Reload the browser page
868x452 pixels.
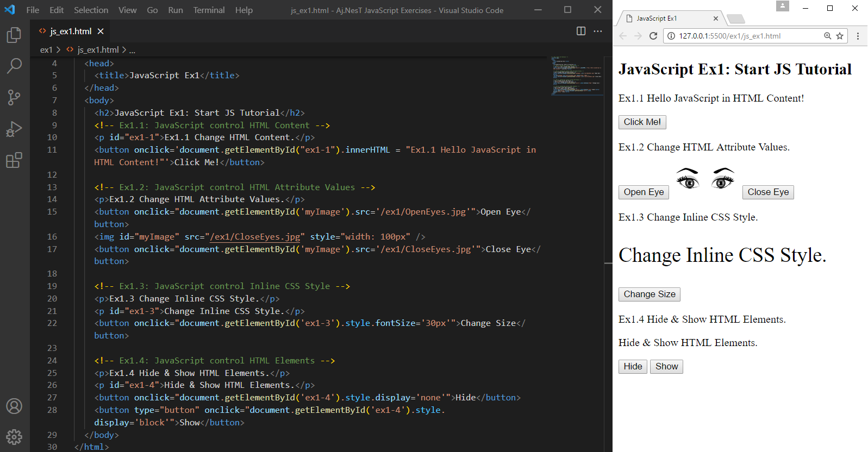653,36
